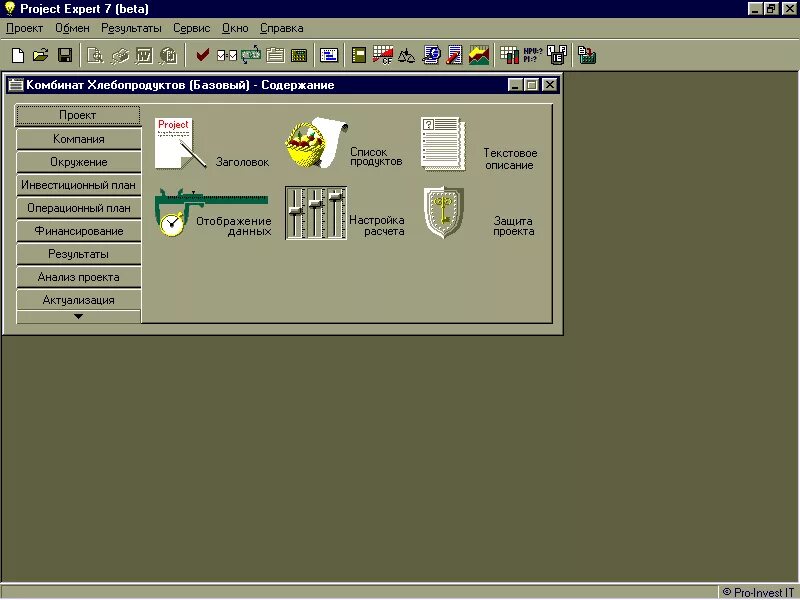The height and width of the screenshot is (600, 800).
Task: Click the IE numbered boxes toolbar icon
Action: click(x=557, y=55)
